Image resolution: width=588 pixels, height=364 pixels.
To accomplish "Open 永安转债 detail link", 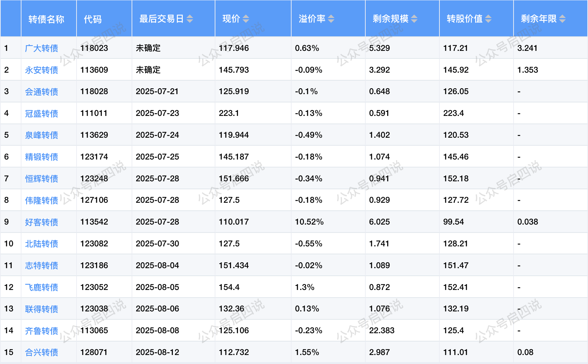I will pyautogui.click(x=42, y=70).
